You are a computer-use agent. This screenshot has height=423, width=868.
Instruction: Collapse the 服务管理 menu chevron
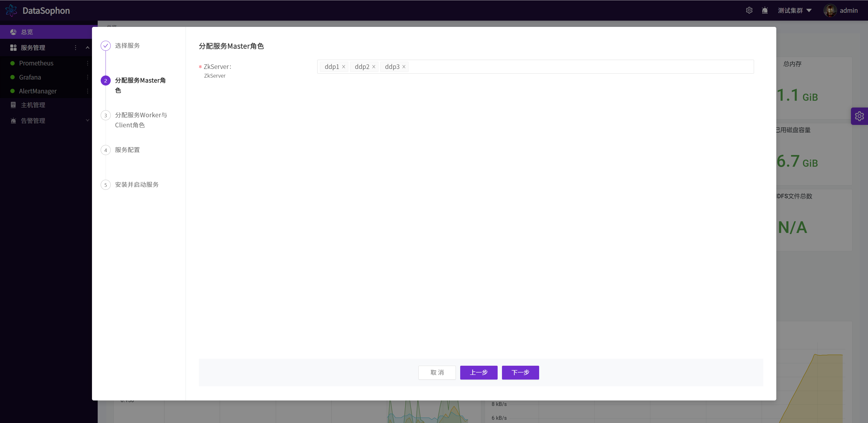pyautogui.click(x=88, y=48)
